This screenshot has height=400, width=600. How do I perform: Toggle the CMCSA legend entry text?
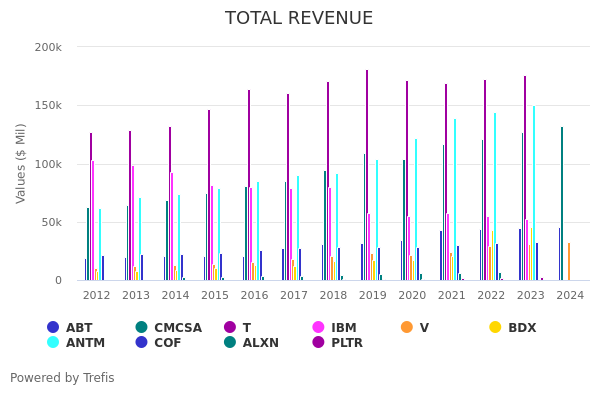pyautogui.click(x=178, y=328)
